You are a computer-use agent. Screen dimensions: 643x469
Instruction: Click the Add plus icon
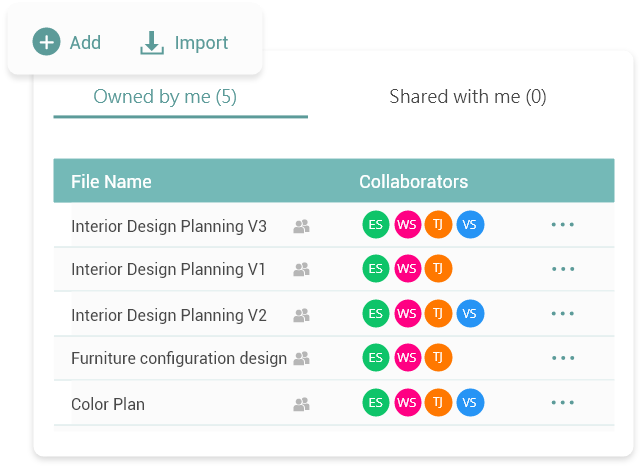(x=46, y=42)
